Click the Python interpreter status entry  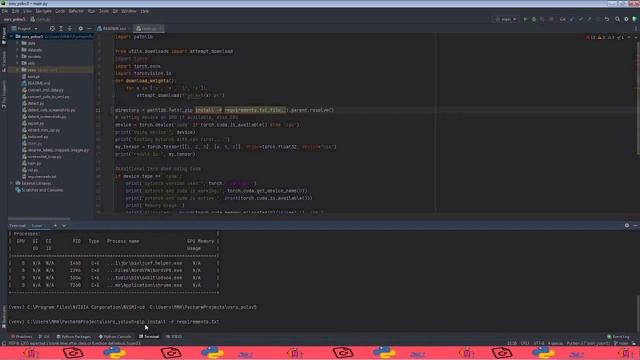click(588, 343)
